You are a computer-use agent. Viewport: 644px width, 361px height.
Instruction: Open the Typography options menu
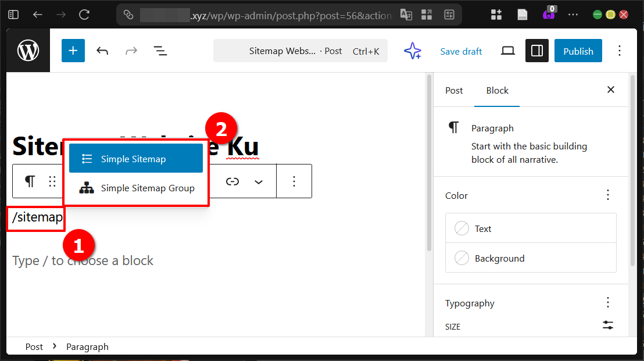point(607,302)
